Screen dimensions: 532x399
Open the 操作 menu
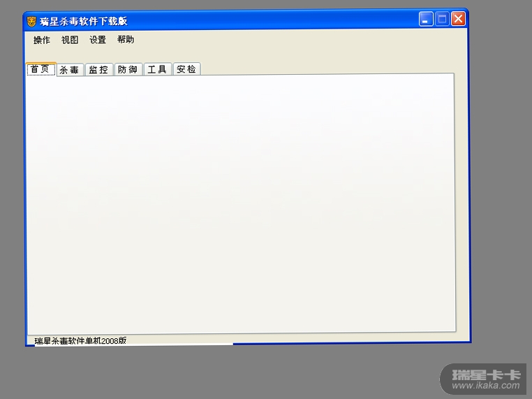(x=42, y=40)
